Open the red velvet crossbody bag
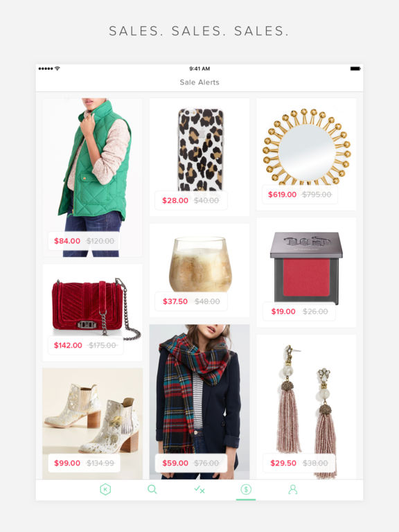399x532 pixels. 92,313
